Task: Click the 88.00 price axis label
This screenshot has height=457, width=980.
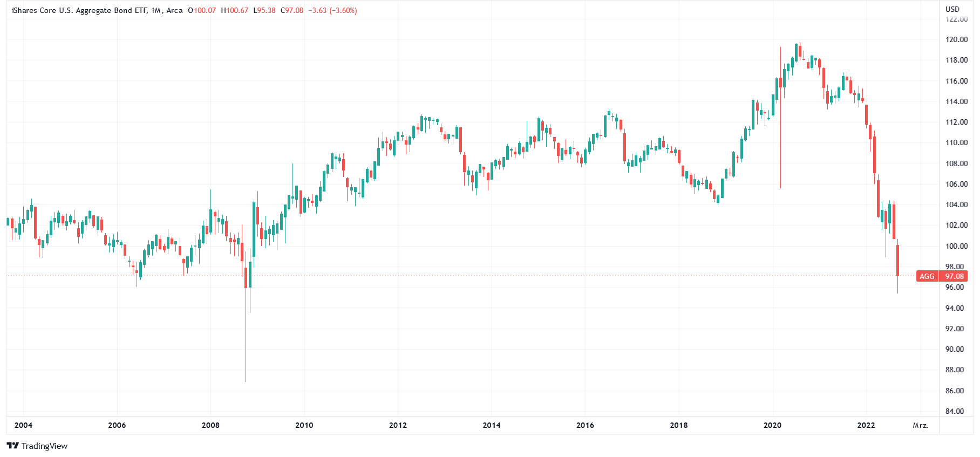Action: [x=955, y=370]
